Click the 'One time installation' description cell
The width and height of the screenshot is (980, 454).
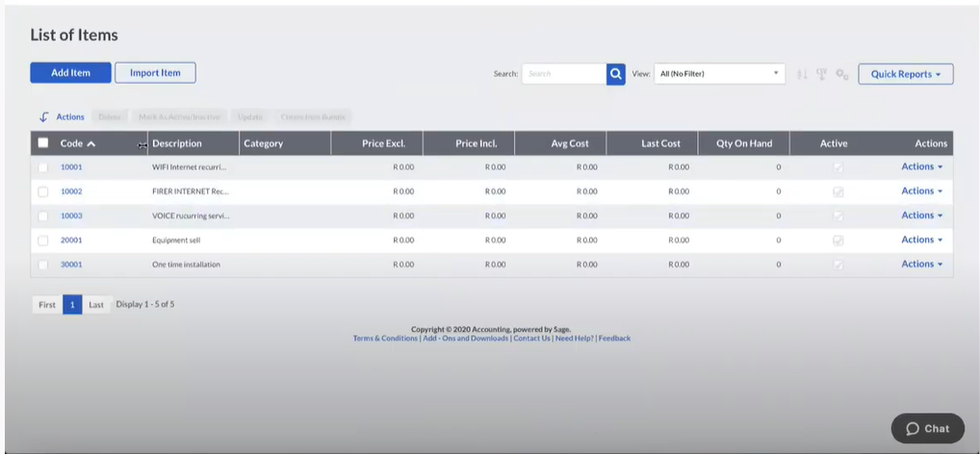pyautogui.click(x=186, y=265)
